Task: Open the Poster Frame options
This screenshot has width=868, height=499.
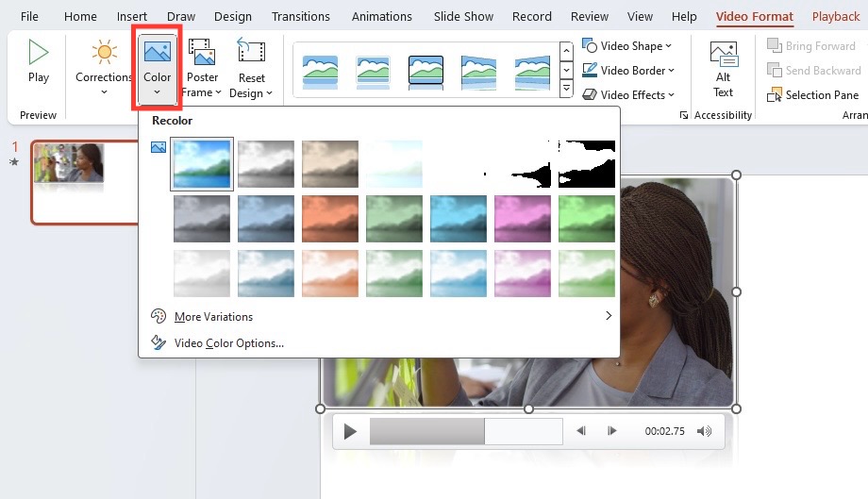Action: [x=202, y=68]
